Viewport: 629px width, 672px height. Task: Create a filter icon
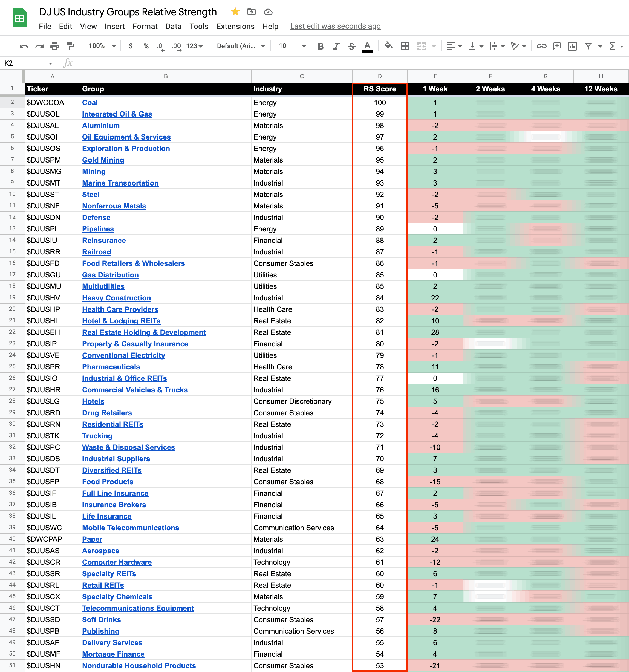click(588, 46)
